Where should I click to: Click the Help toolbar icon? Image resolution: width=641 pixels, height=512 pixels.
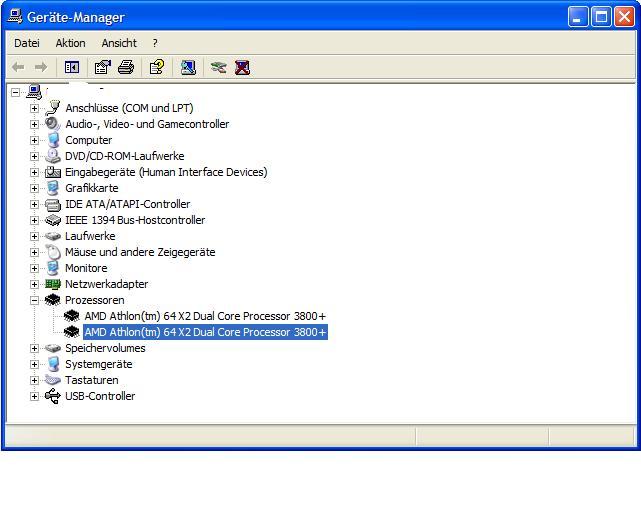[x=157, y=67]
